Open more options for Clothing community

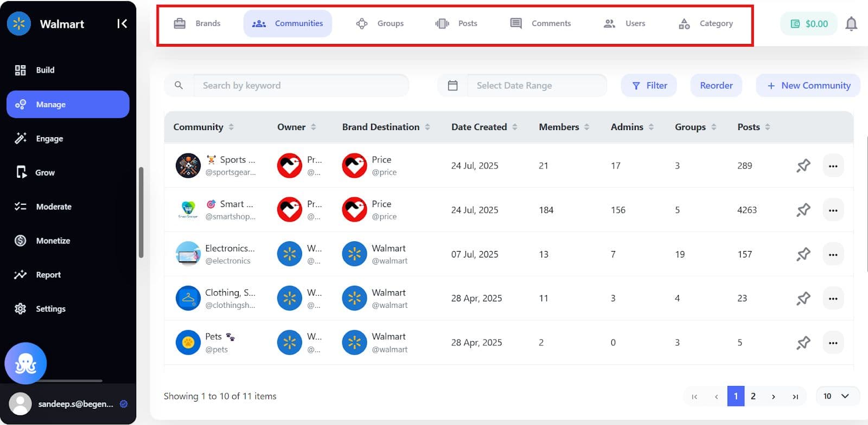(833, 298)
